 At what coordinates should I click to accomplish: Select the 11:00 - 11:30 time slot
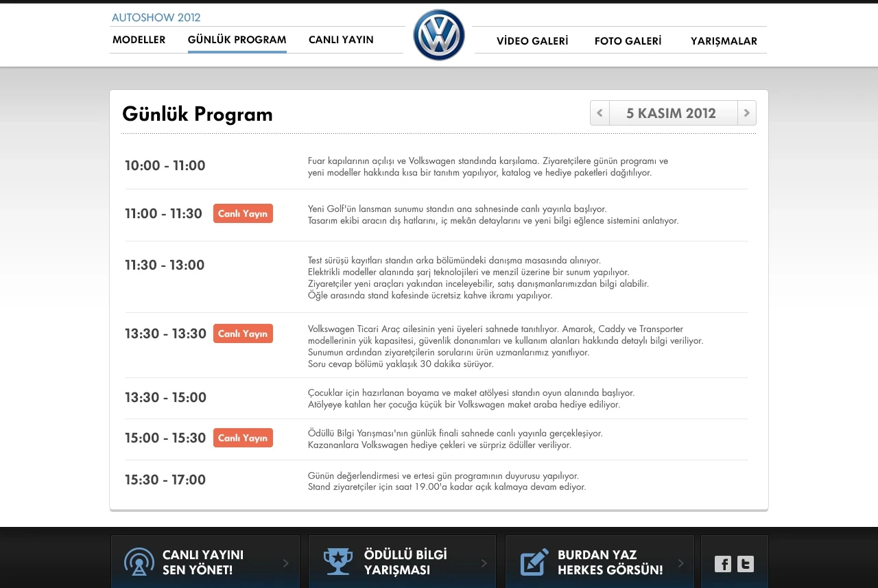click(163, 213)
